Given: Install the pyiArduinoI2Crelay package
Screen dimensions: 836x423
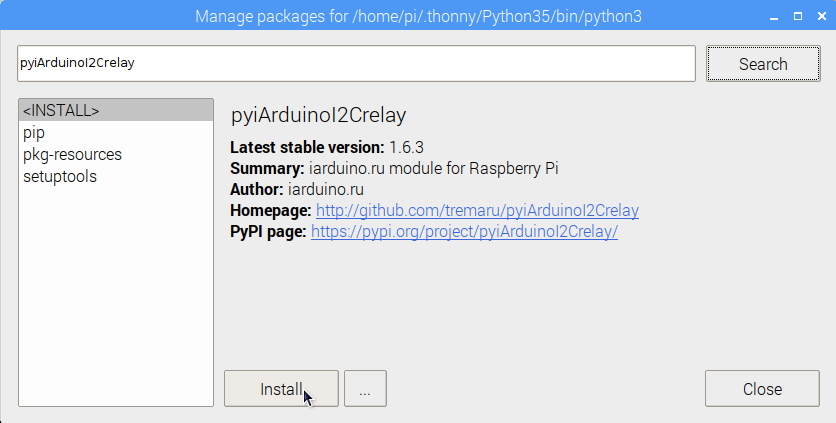Looking at the screenshot, I should click(281, 389).
